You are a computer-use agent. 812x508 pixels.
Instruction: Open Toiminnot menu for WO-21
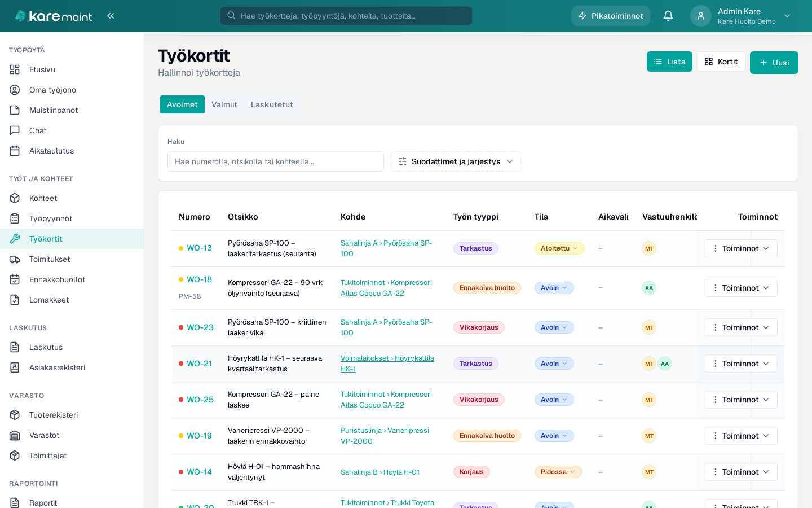(x=740, y=364)
